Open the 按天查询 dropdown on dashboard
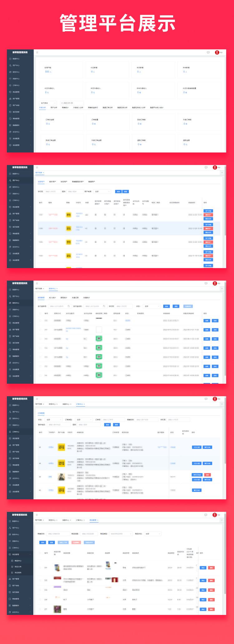The width and height of the screenshot is (234, 644). point(48,103)
